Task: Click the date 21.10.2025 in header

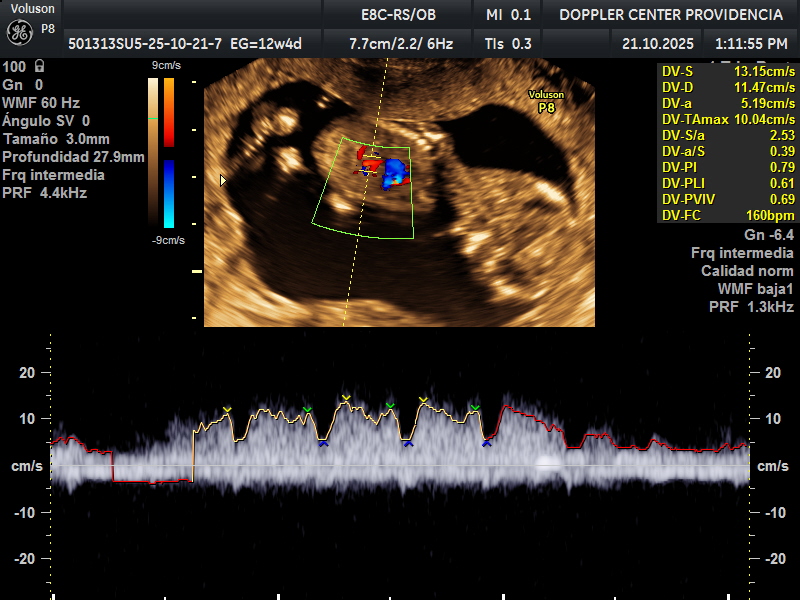Action: pyautogui.click(x=656, y=43)
